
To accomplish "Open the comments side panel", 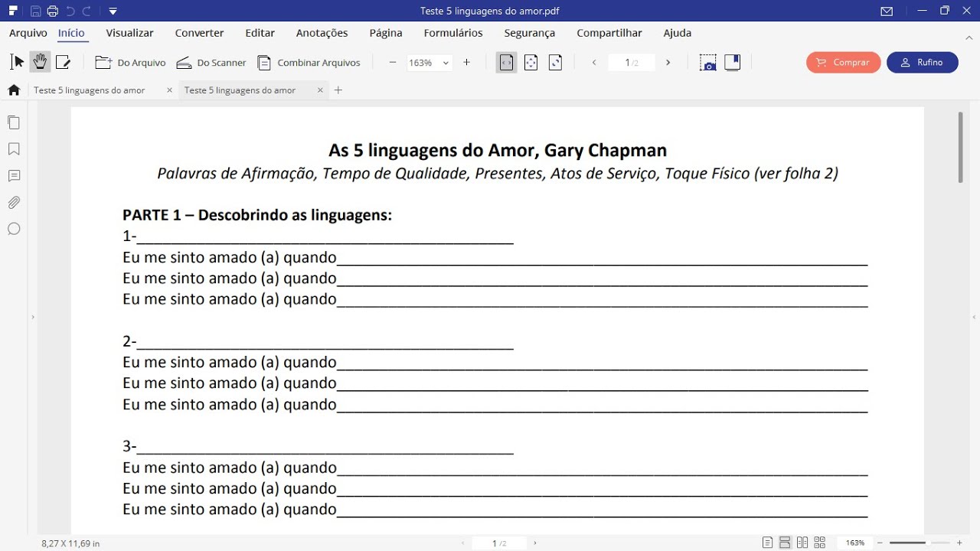I will (x=14, y=176).
